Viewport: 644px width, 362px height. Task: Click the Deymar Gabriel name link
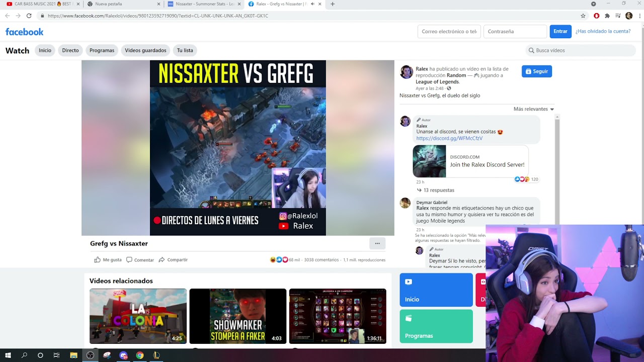point(432,203)
